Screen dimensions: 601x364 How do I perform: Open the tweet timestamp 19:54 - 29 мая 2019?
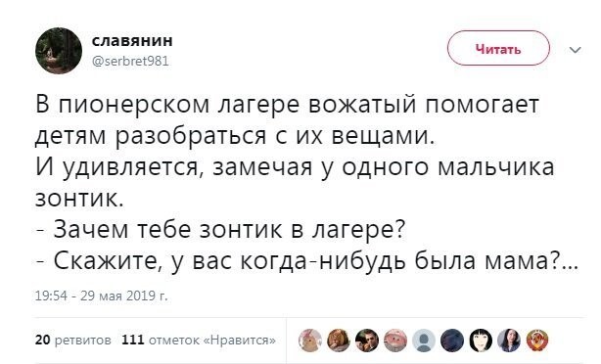tap(101, 296)
